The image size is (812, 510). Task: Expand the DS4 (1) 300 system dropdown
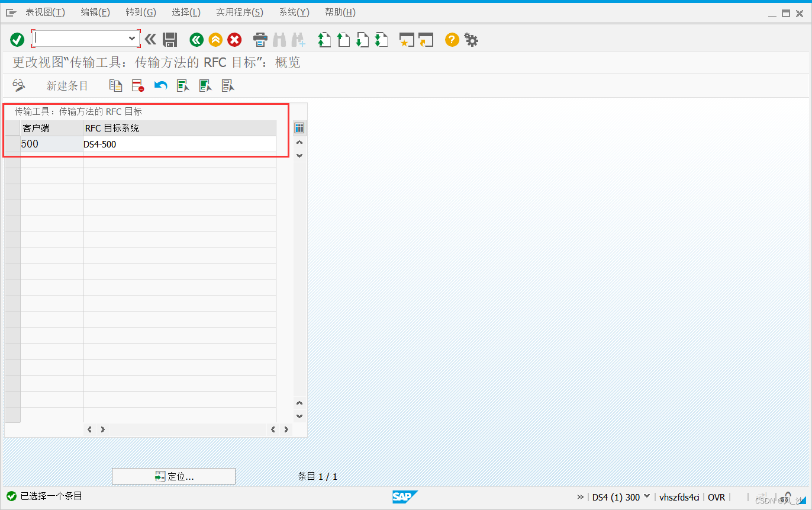[646, 497]
